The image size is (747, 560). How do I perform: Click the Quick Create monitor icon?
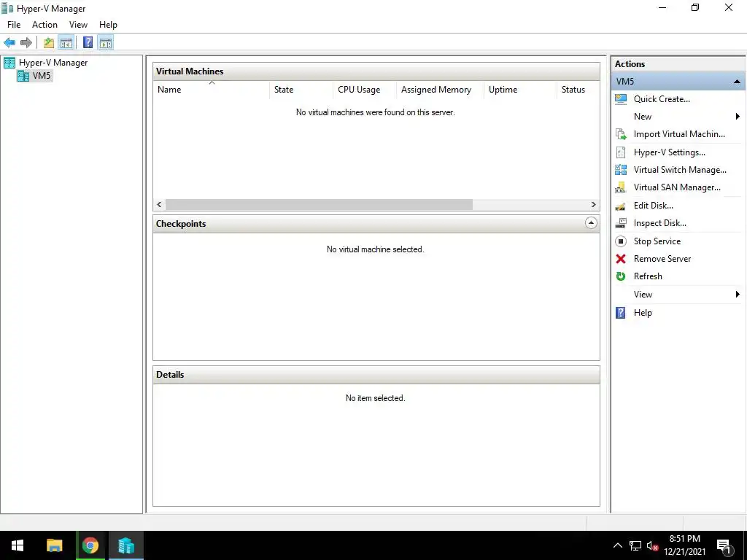click(x=621, y=99)
